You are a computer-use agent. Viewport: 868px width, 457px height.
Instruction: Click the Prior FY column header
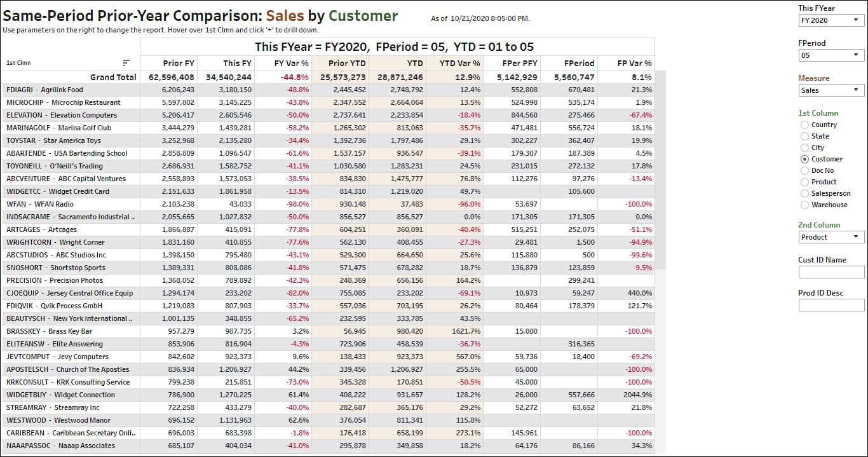click(179, 63)
